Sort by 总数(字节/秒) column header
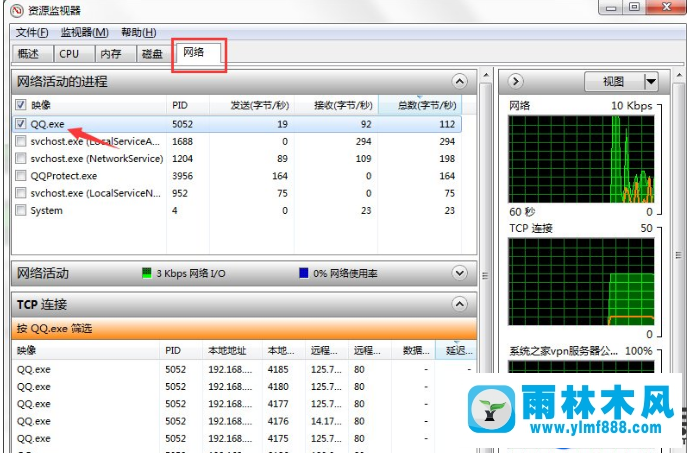The width and height of the screenshot is (687, 453). click(420, 105)
